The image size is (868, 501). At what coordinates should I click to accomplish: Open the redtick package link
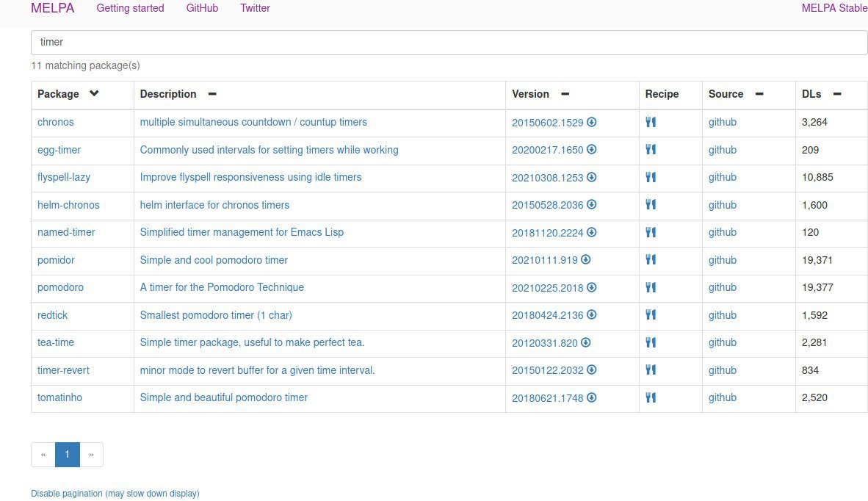[53, 315]
